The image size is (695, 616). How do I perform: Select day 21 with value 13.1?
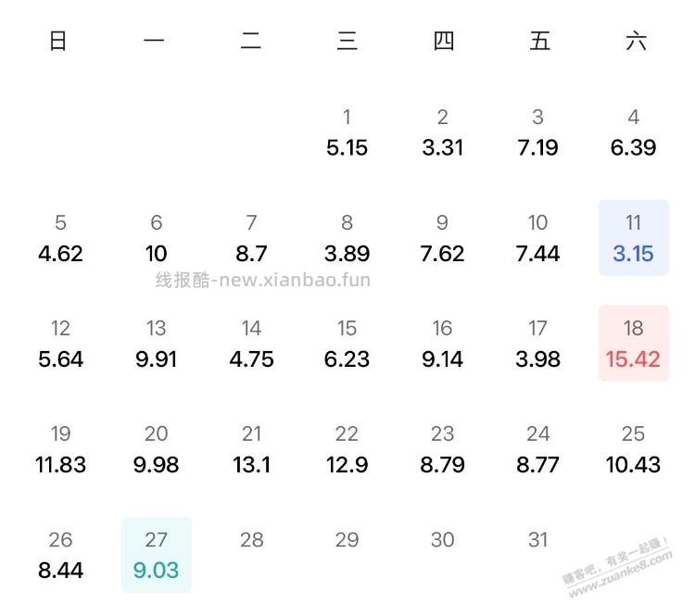pos(251,449)
